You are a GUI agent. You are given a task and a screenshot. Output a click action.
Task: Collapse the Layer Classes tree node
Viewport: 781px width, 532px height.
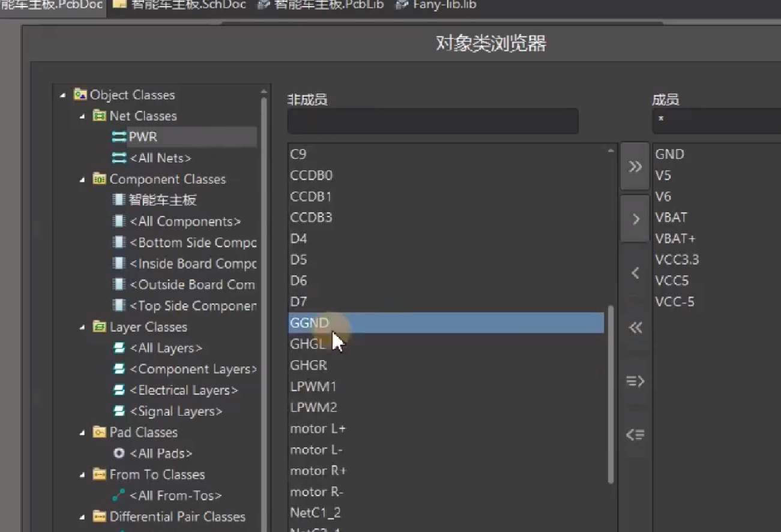[x=82, y=327]
